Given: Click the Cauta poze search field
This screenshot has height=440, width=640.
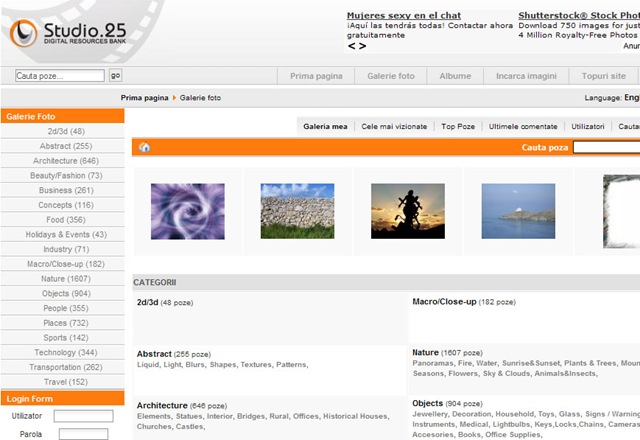Looking at the screenshot, I should tap(60, 76).
